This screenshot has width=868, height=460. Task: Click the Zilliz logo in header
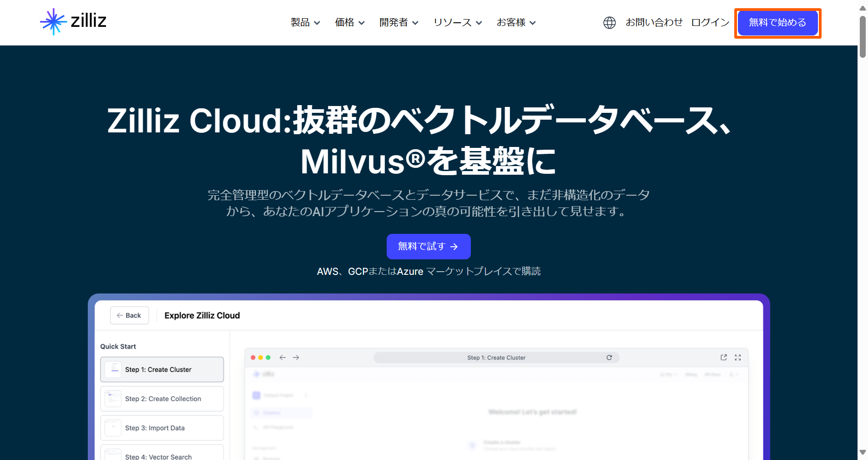73,21
